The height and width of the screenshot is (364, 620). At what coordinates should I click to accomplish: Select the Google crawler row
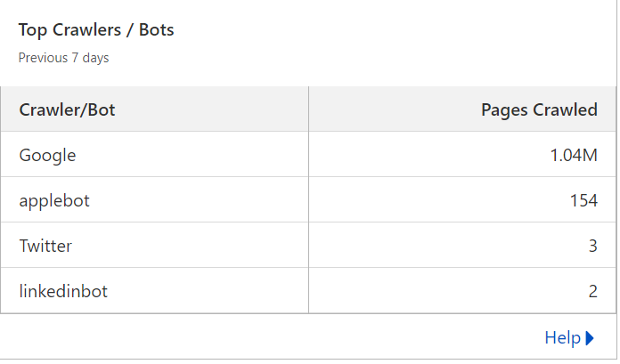308,155
